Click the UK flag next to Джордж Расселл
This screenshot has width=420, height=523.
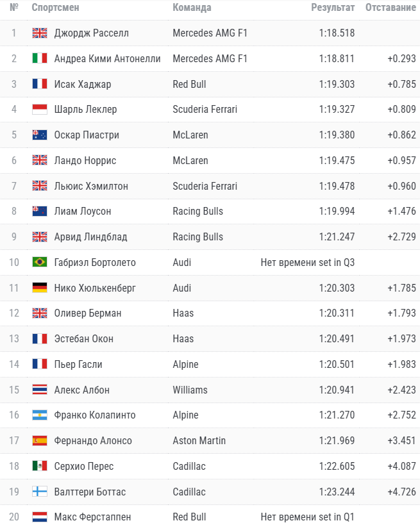[40, 33]
